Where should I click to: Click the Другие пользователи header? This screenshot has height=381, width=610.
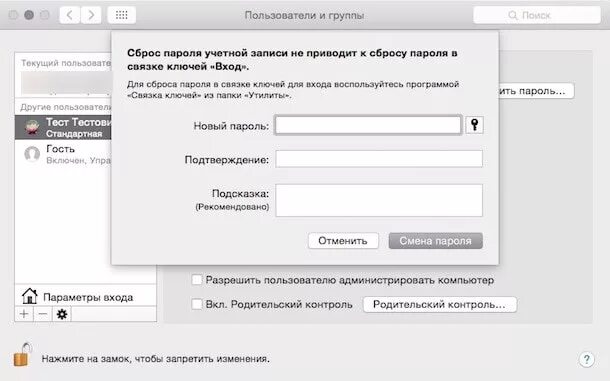[66, 107]
